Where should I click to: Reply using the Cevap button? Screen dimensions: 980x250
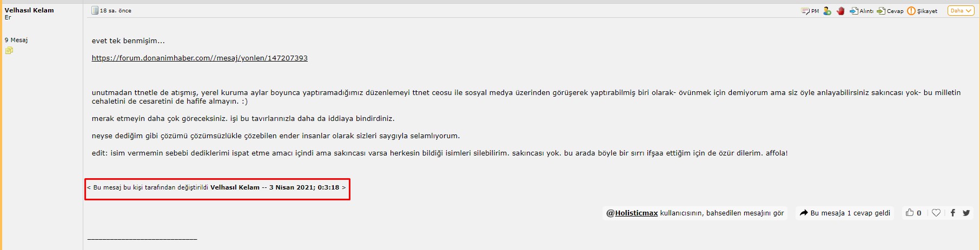pyautogui.click(x=890, y=11)
